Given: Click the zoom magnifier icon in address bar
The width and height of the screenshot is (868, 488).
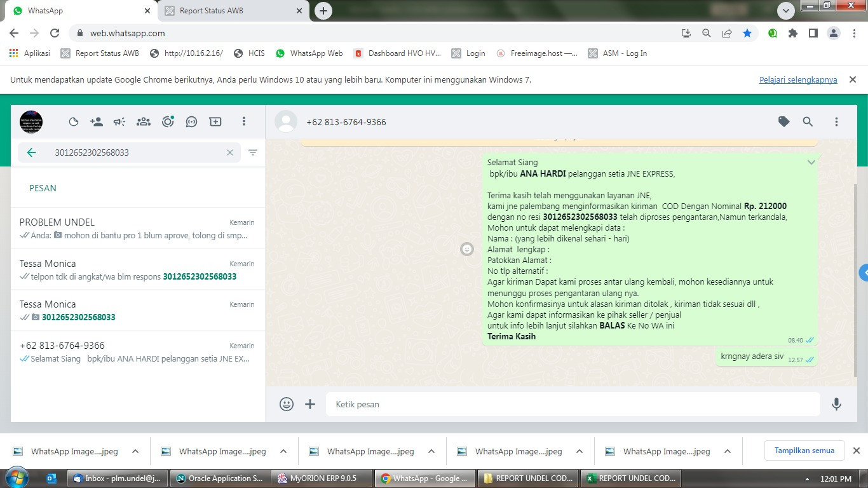Looking at the screenshot, I should click(706, 33).
